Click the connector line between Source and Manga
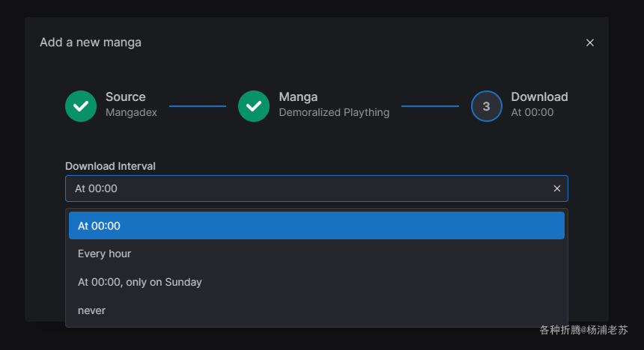644x350 pixels. pyautogui.click(x=198, y=106)
